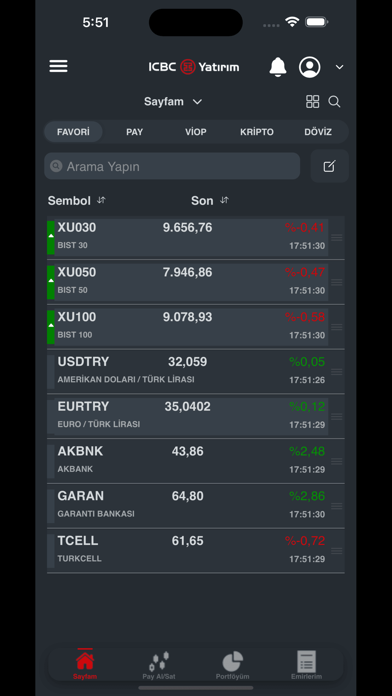Click the green up indicator of XU030
Viewport: 392px width, 696px height.
coord(51,237)
